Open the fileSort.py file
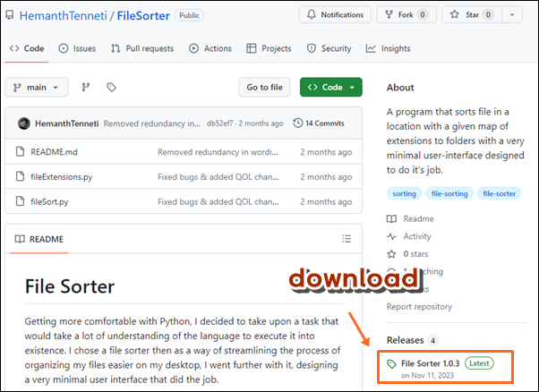The image size is (539, 392). pyautogui.click(x=49, y=201)
